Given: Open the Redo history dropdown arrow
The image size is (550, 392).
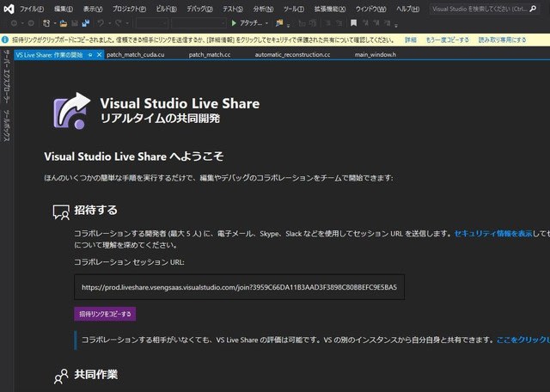Looking at the screenshot, I should click(x=127, y=23).
